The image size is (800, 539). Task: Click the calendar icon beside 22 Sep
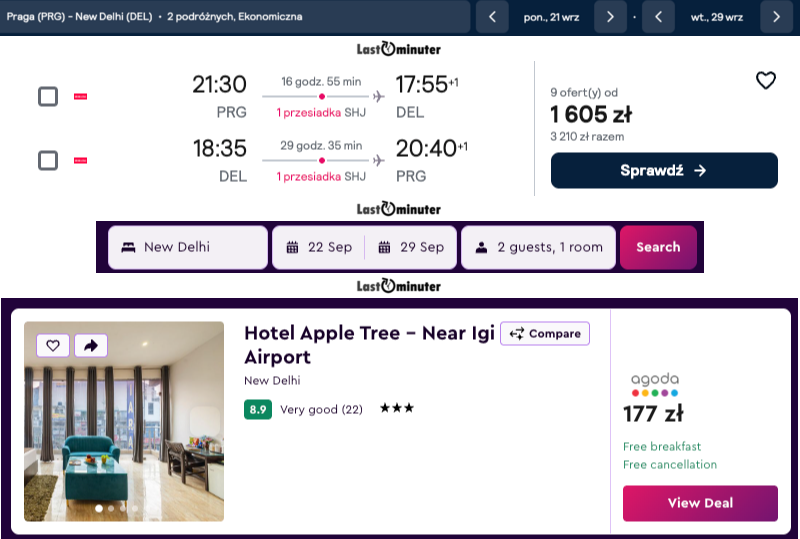[292, 248]
